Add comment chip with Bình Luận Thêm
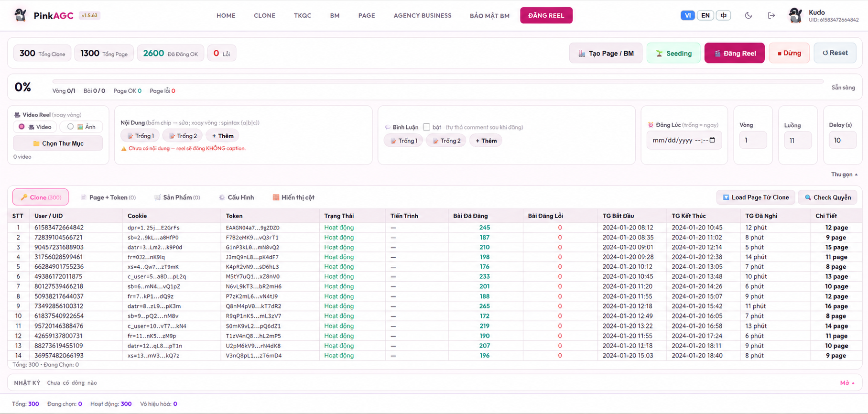This screenshot has width=868, height=414. click(486, 141)
